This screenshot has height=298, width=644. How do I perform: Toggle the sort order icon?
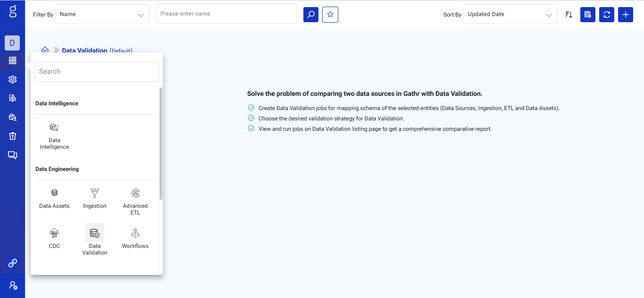tap(569, 15)
